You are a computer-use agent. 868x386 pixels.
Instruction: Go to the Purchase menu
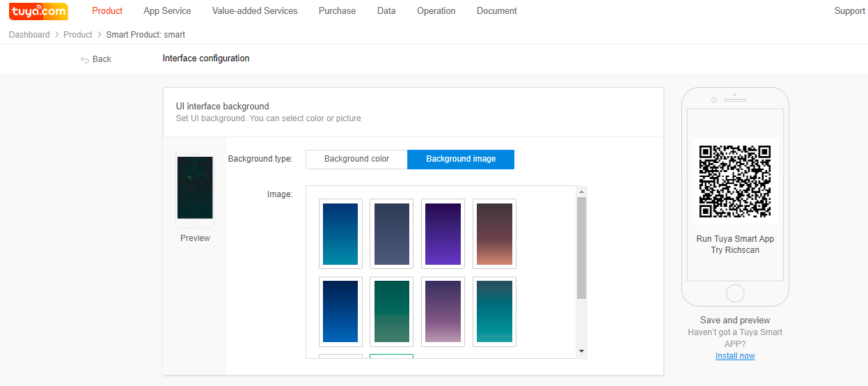(337, 11)
